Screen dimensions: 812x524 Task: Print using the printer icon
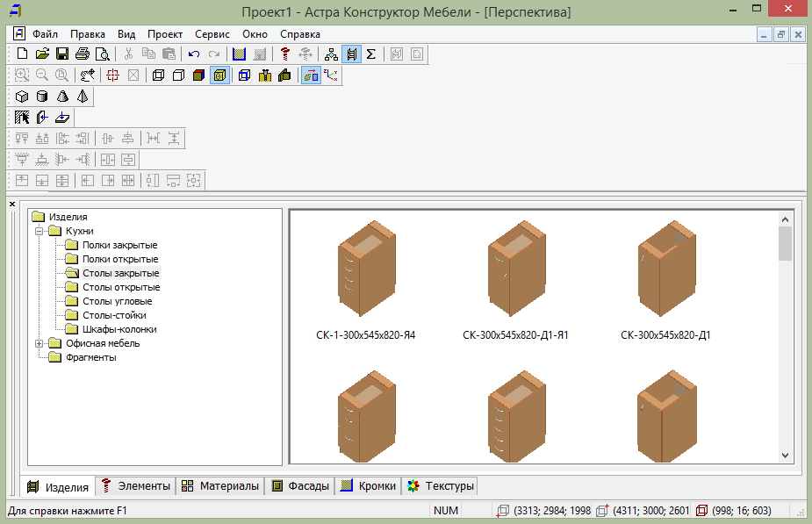[x=83, y=54]
